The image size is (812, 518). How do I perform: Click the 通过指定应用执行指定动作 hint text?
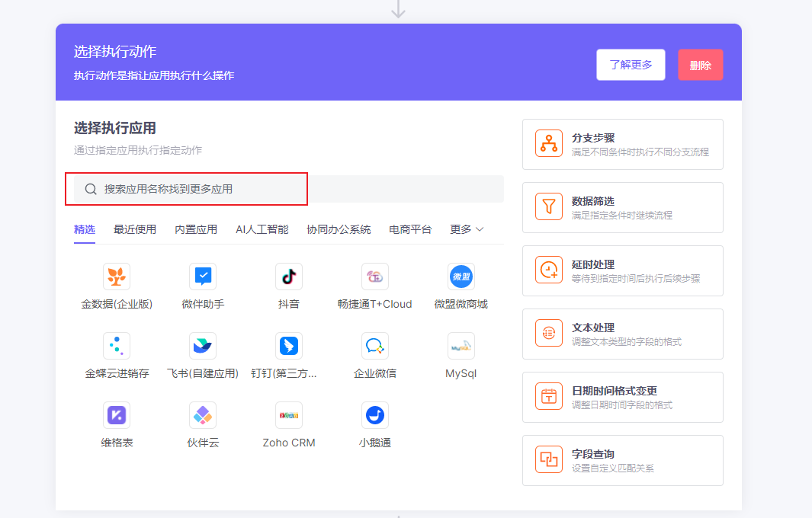pos(138,150)
